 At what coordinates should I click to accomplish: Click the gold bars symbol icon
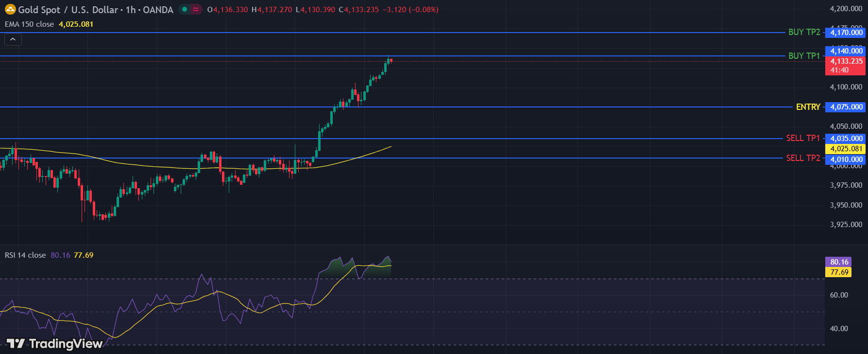coord(10,9)
